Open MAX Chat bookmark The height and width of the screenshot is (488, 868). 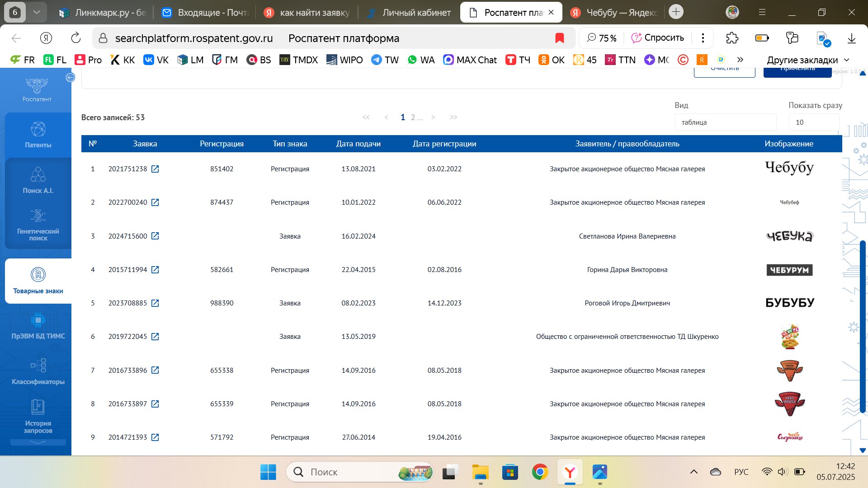[x=470, y=60]
